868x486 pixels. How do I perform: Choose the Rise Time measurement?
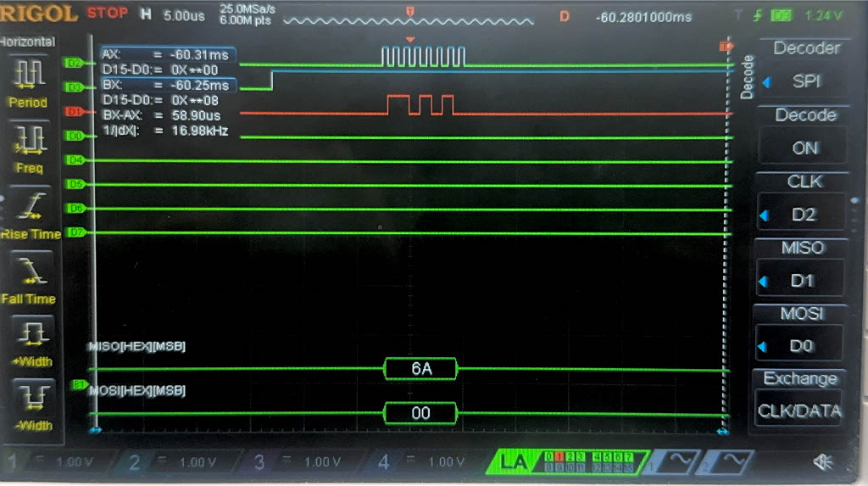coord(28,210)
